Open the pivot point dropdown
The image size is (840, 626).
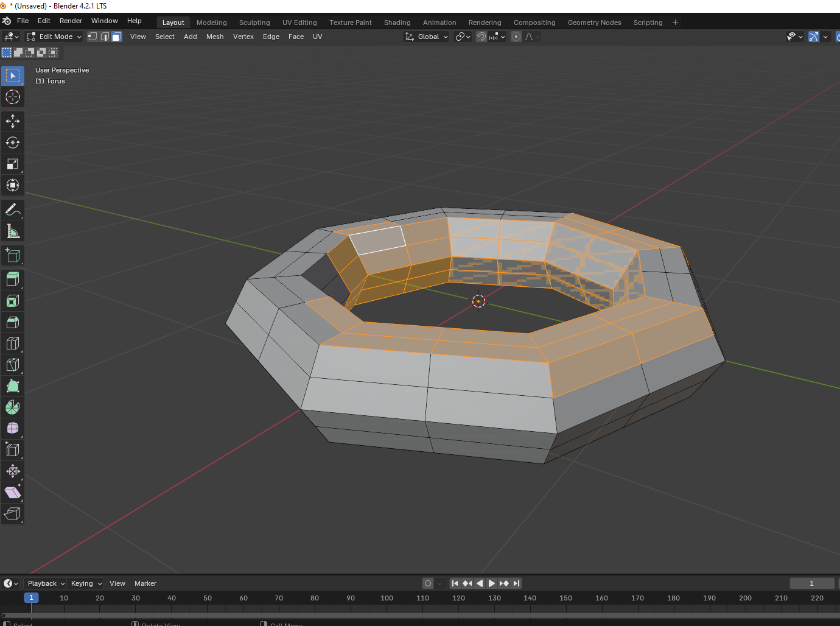tap(463, 37)
